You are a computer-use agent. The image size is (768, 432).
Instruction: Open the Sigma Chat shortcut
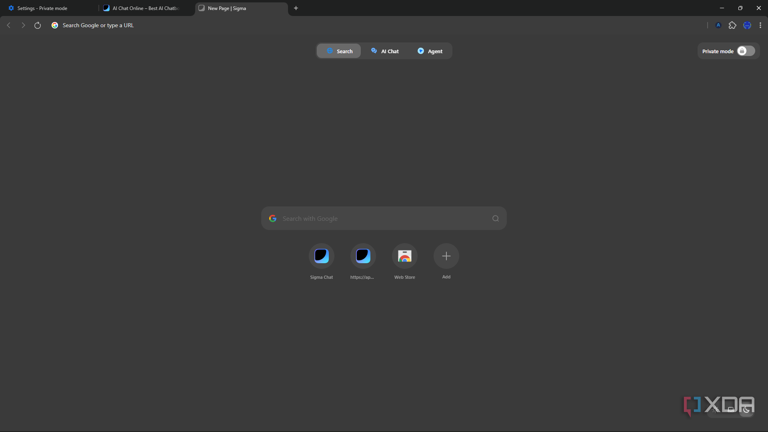click(x=321, y=262)
